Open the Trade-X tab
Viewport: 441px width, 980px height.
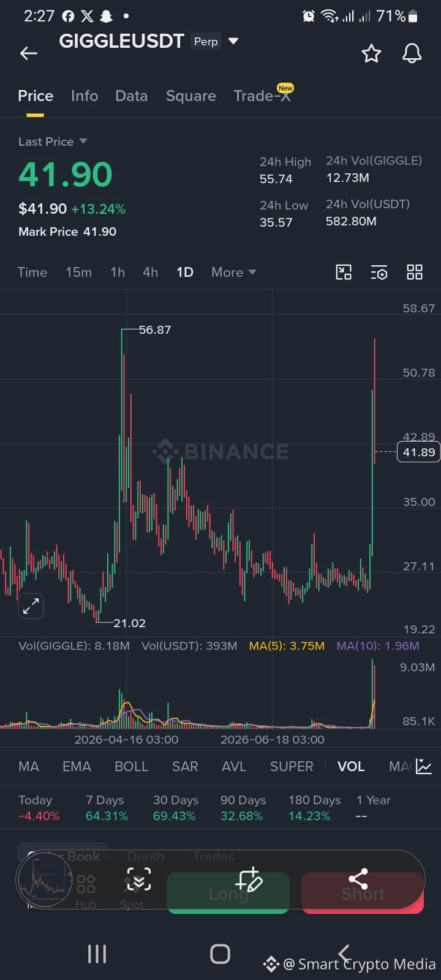[262, 96]
